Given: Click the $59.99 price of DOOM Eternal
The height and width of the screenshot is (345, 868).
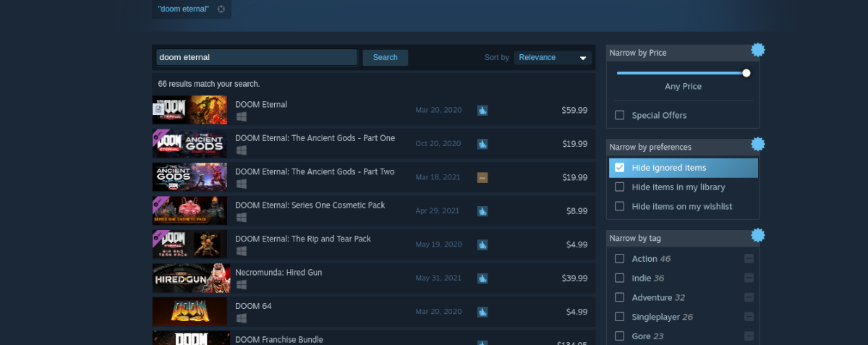Looking at the screenshot, I should click(x=574, y=110).
